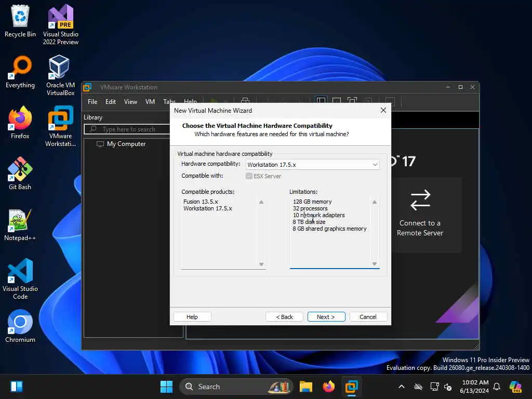The image size is (532, 399).
Task: Select the Git Bash desktop icon
Action: [x=20, y=174]
